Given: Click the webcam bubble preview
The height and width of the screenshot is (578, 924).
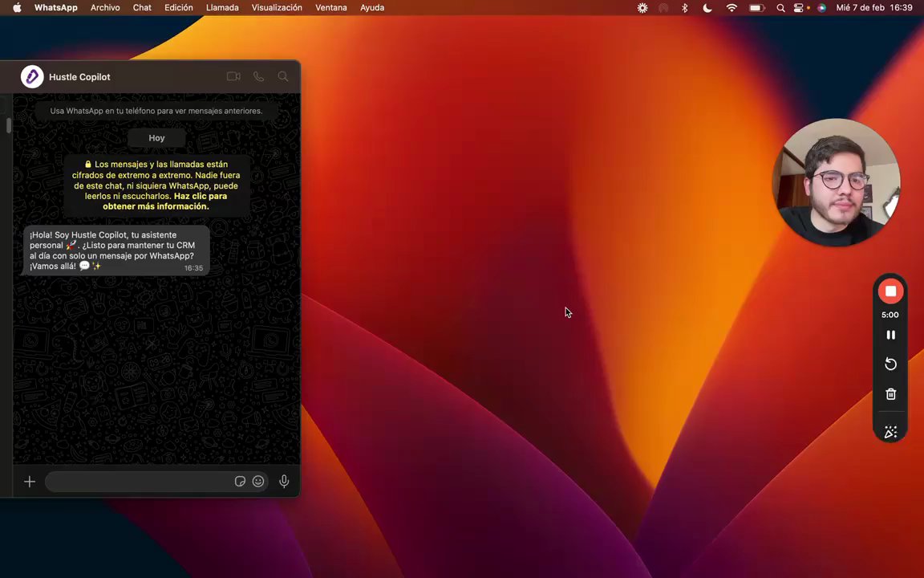Looking at the screenshot, I should 837,182.
